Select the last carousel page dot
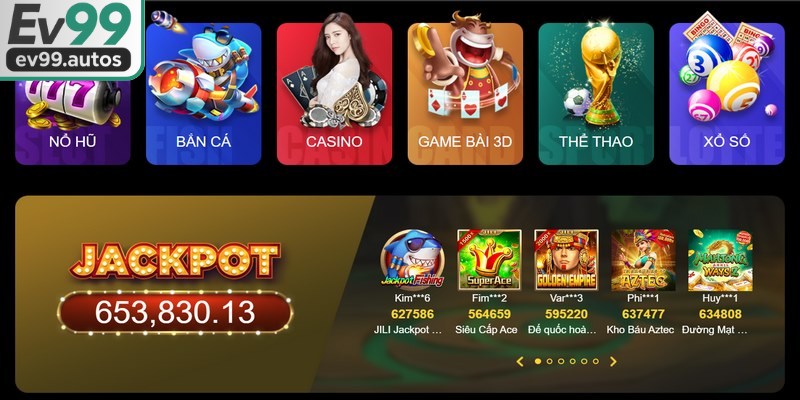 596,361
